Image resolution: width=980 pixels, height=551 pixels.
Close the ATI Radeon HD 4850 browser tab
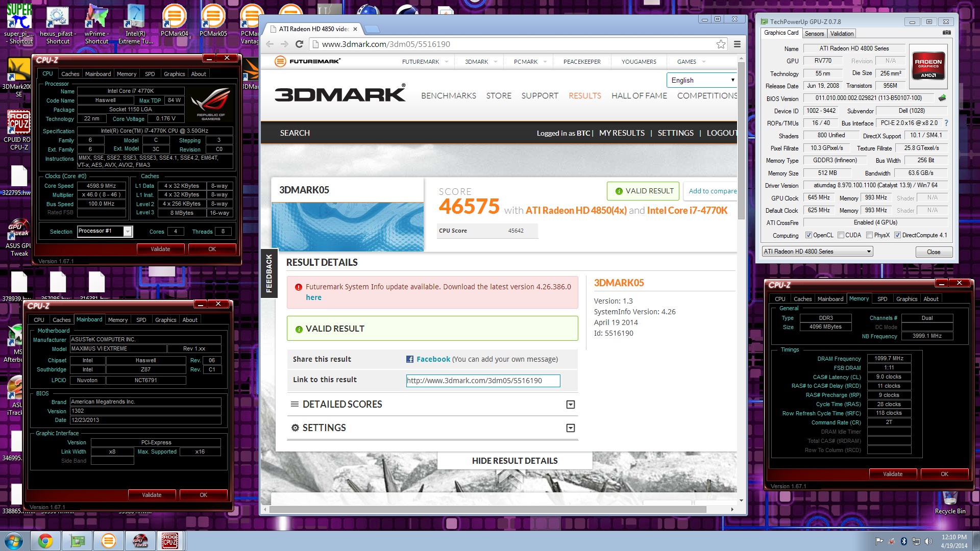click(355, 29)
